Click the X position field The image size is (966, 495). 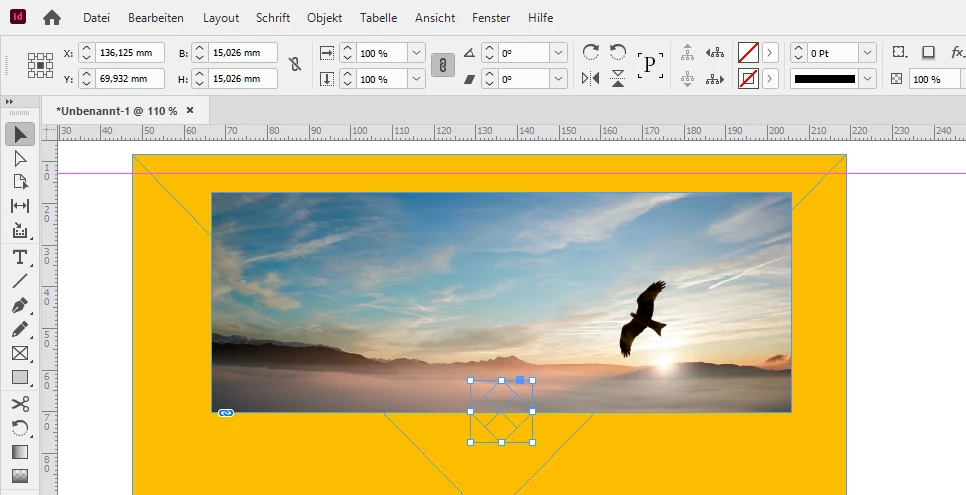pos(129,53)
